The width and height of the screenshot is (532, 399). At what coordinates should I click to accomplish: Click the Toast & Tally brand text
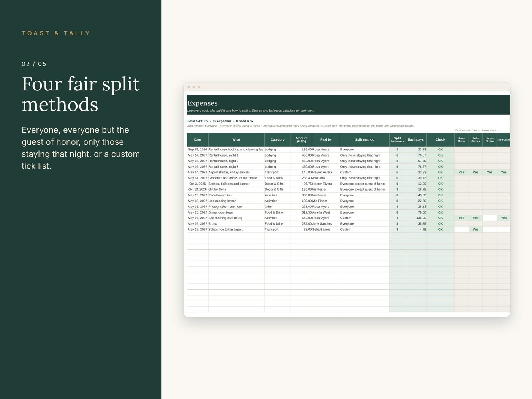pyautogui.click(x=56, y=33)
